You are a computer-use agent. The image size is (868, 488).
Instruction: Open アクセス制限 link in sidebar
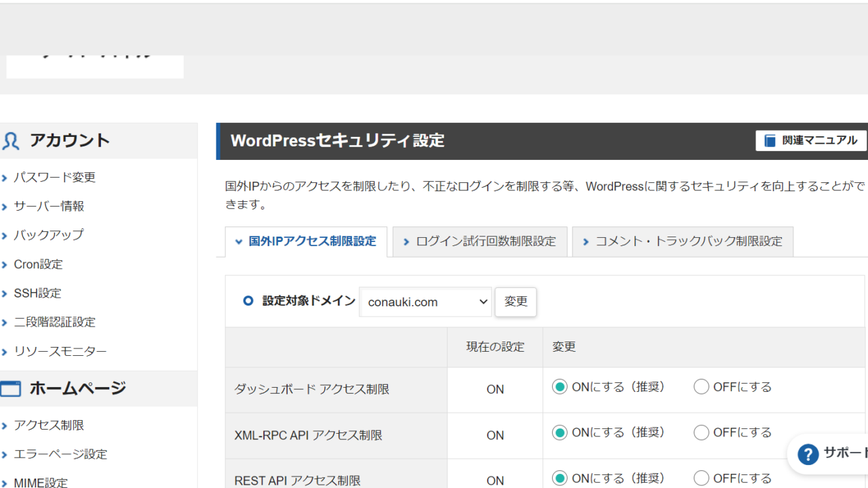(x=49, y=426)
